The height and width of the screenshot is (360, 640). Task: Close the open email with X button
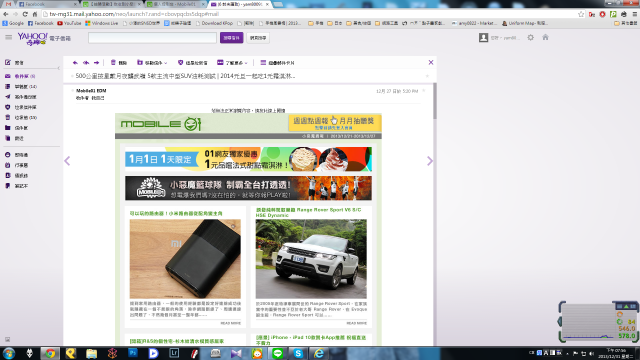pyautogui.click(x=431, y=62)
